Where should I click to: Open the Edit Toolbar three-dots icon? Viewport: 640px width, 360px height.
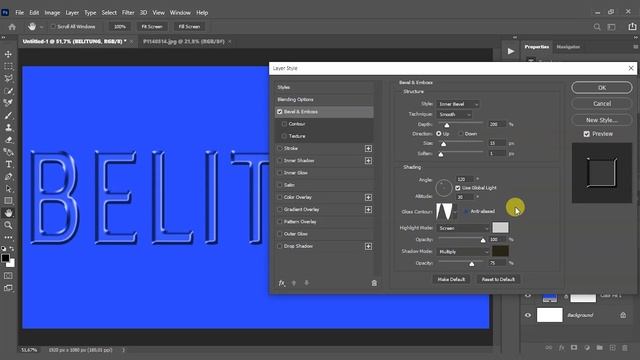coord(8,237)
